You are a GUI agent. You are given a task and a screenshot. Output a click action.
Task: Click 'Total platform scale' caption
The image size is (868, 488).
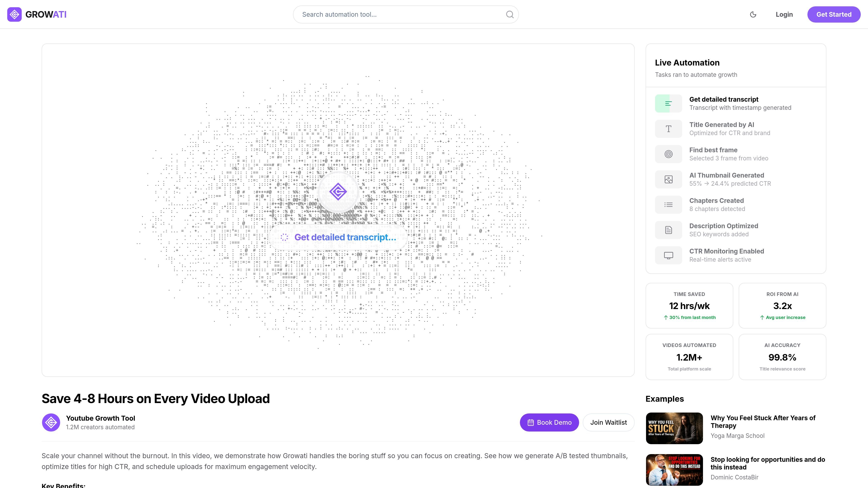pyautogui.click(x=689, y=369)
